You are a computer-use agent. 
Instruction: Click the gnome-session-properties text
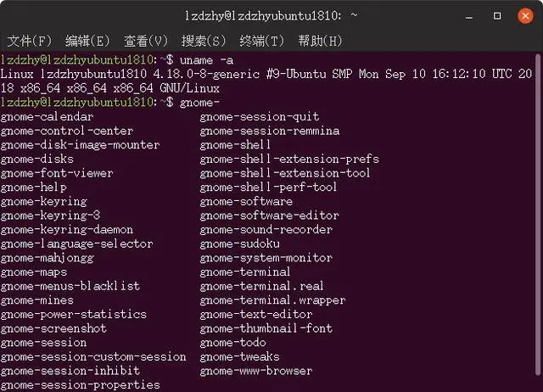pos(80,385)
